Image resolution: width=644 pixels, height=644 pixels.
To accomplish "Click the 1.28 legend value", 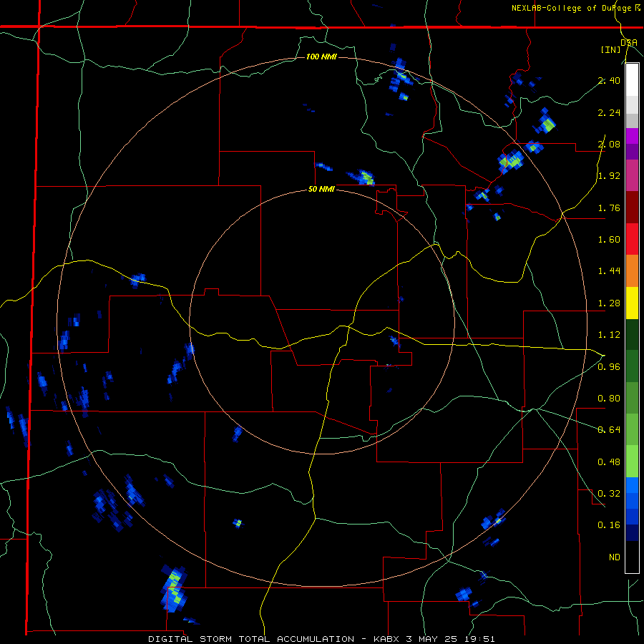I will click(609, 303).
